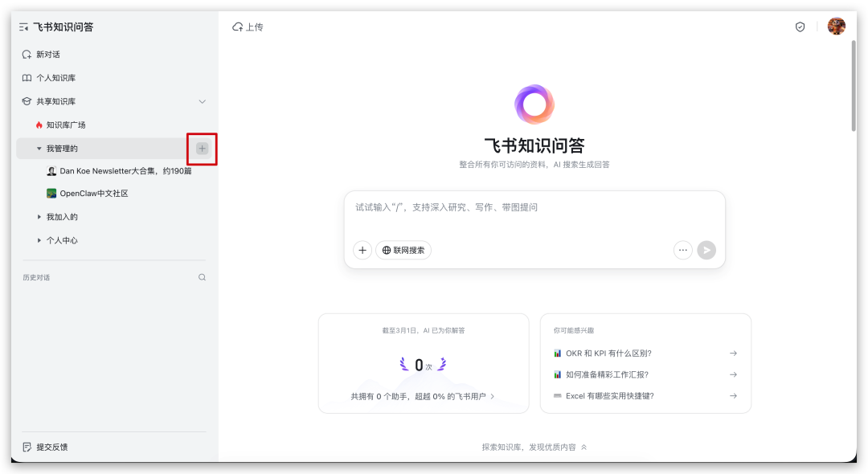The width and height of the screenshot is (868, 474).
Task: Open the more options ellipsis in input box
Action: pos(682,250)
